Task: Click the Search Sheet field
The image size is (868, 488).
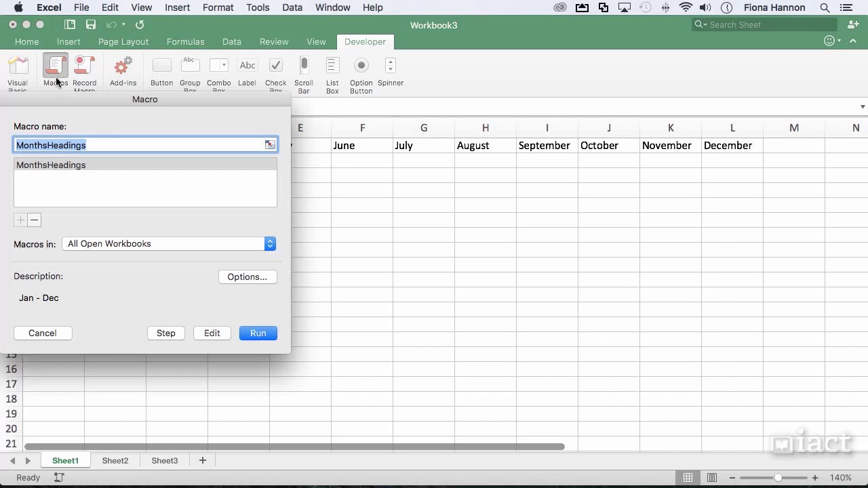Action: (x=765, y=24)
